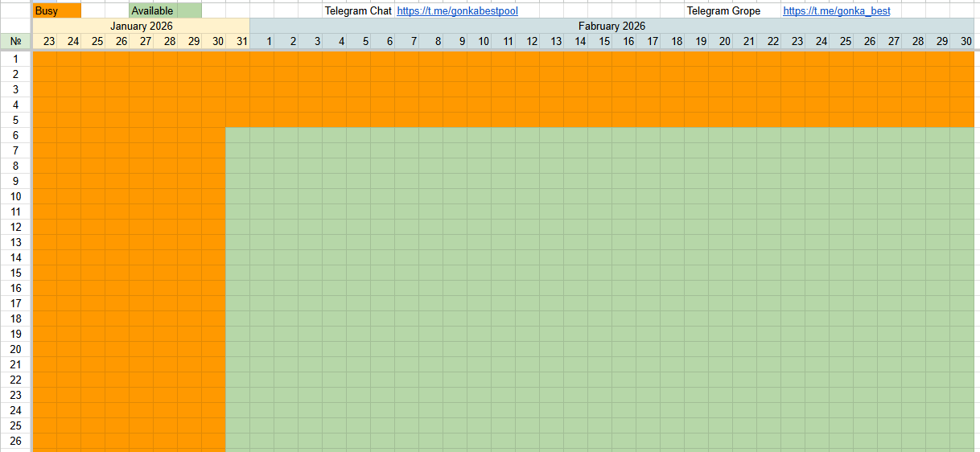Screen dimensions: 980x452
Task: Select the Fabruary day 30 header cell
Action: 966,41
